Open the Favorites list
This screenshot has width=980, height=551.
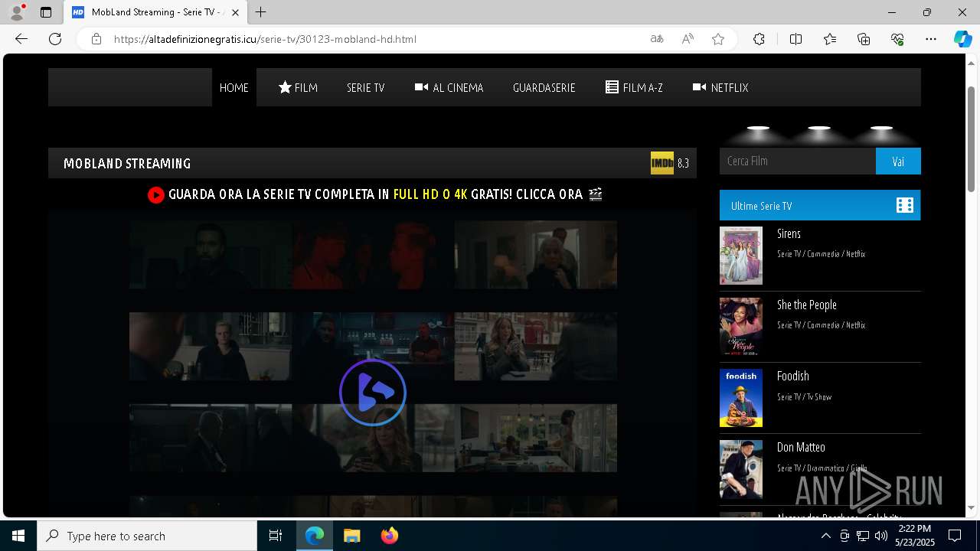point(830,39)
